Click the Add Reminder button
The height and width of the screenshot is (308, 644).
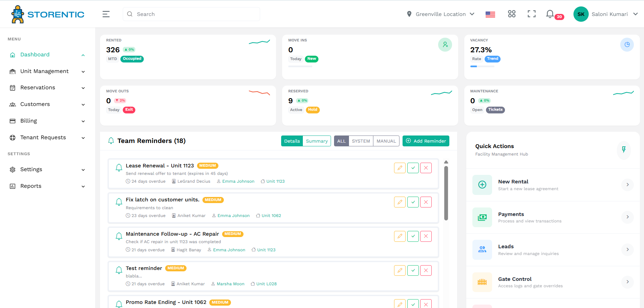click(426, 141)
